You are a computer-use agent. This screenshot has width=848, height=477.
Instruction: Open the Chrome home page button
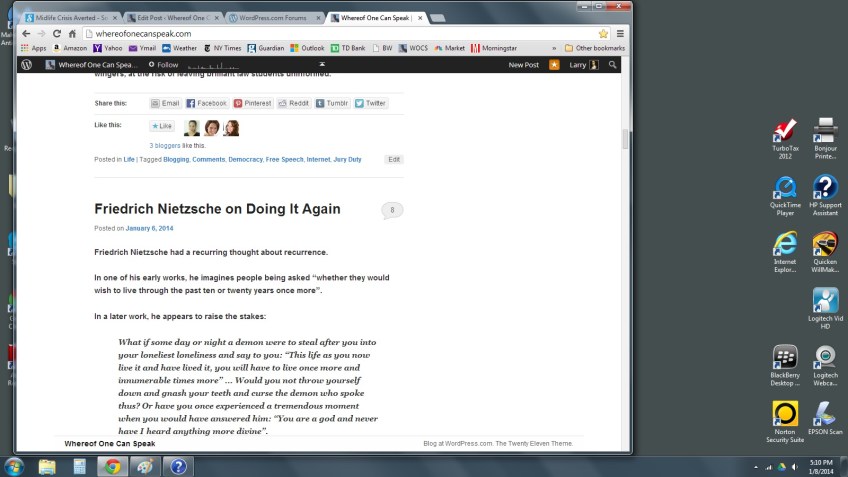(73, 33)
